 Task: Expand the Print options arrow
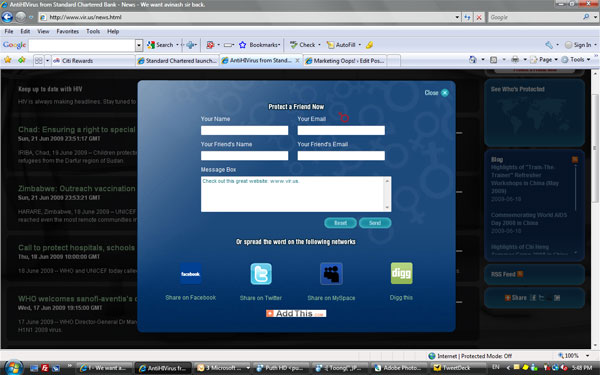tap(525, 60)
